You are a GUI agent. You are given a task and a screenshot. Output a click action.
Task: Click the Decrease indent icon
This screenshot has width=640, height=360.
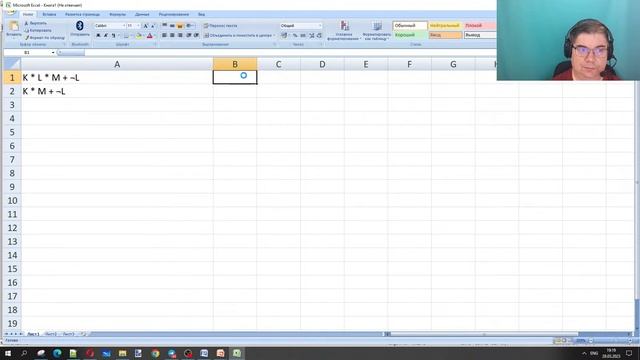click(189, 36)
